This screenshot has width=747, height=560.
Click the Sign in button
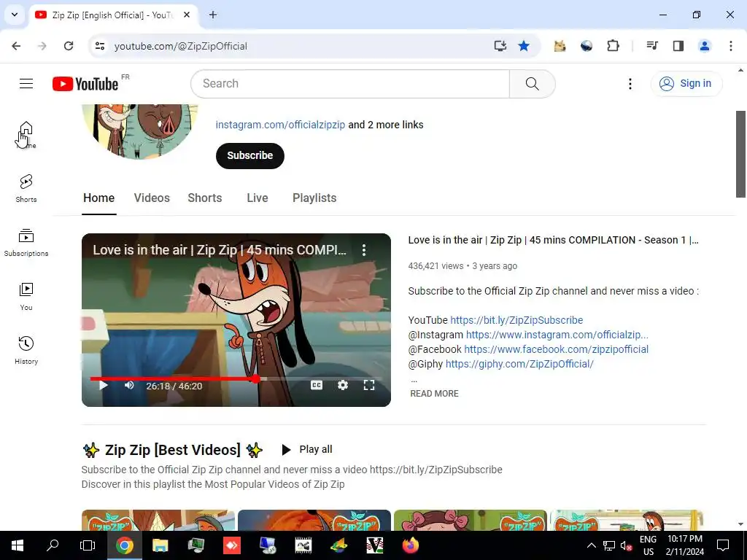pyautogui.click(x=686, y=84)
